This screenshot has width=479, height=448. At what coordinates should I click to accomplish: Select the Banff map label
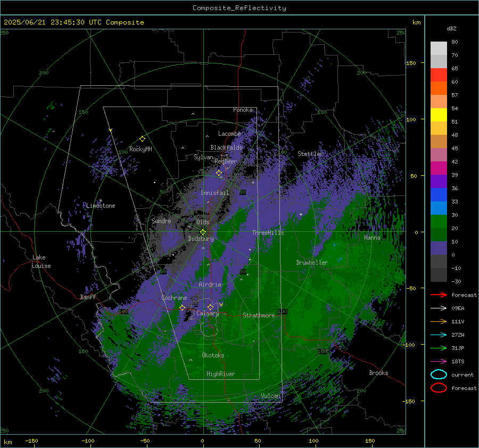tap(88, 297)
